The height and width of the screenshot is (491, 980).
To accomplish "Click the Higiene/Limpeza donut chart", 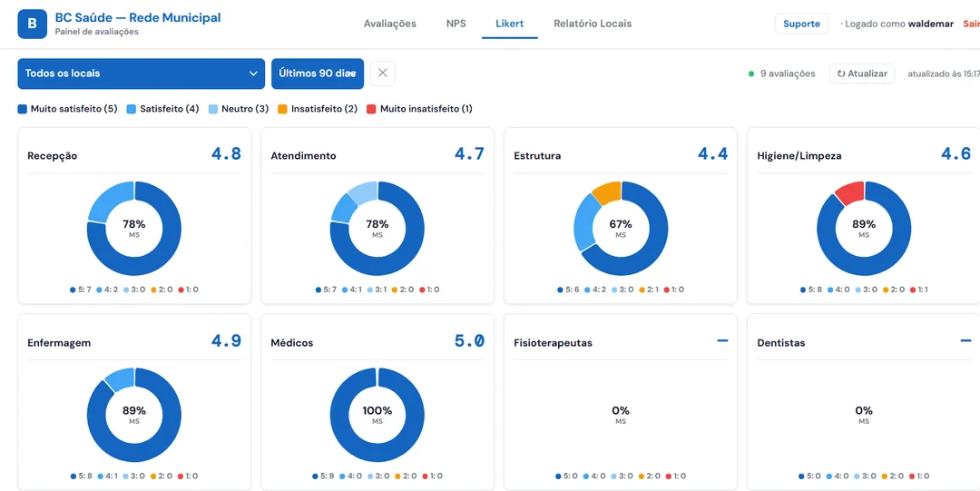I will click(x=864, y=229).
